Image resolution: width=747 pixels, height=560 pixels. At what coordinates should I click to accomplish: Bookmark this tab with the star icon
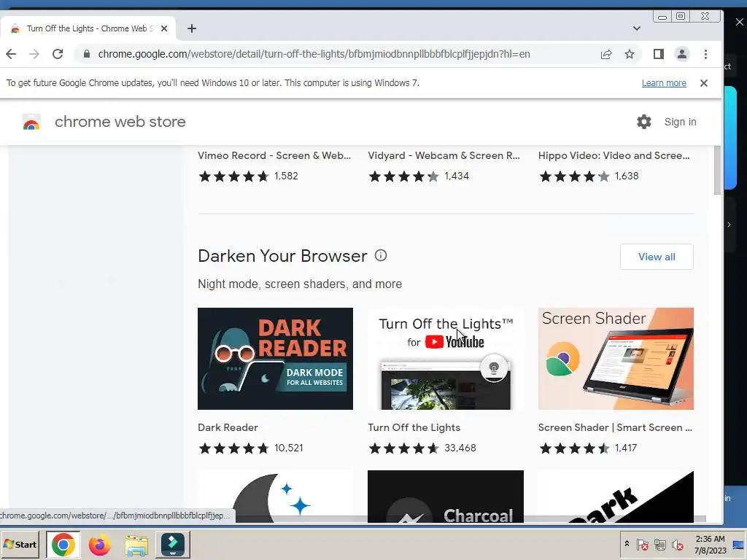(x=630, y=54)
